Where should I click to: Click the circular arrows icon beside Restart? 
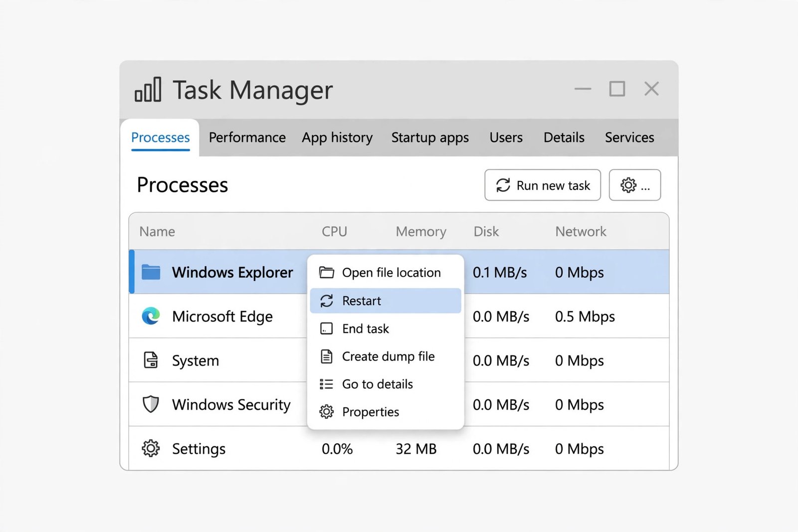[327, 301]
